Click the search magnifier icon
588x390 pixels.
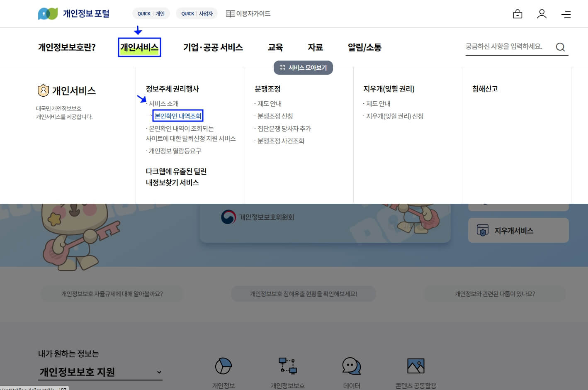561,47
